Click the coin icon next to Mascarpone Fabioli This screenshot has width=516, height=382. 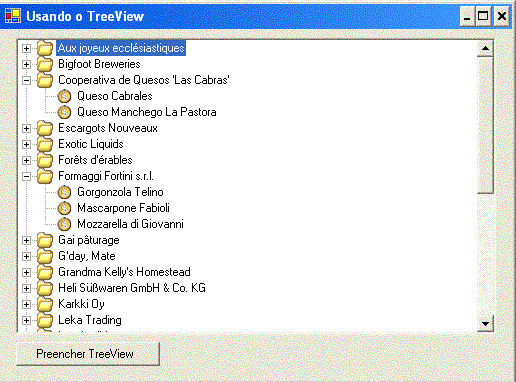64,208
